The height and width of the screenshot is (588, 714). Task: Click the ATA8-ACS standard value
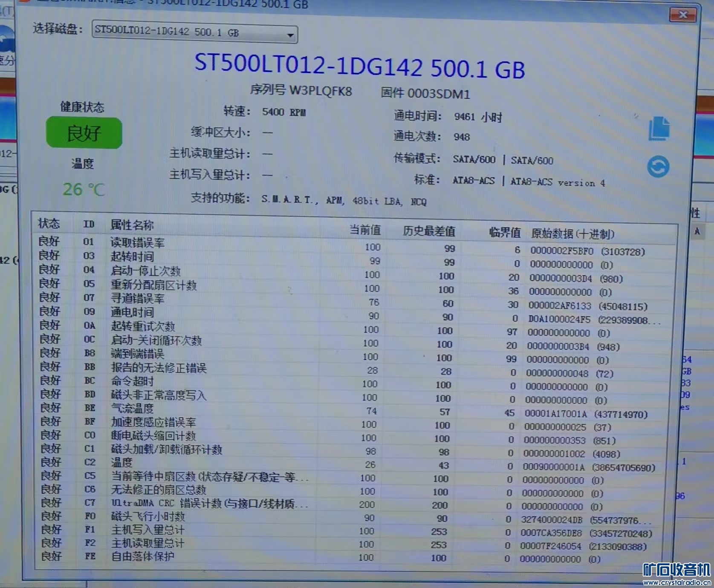(529, 182)
